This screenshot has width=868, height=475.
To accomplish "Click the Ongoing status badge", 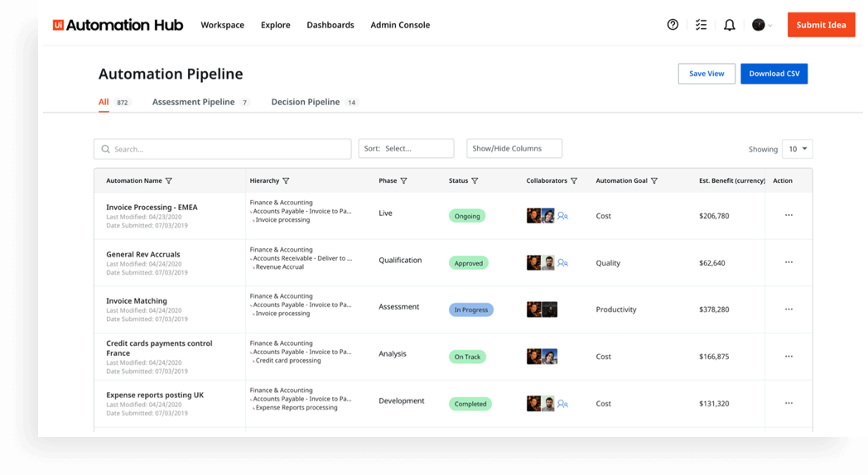I will coord(467,216).
